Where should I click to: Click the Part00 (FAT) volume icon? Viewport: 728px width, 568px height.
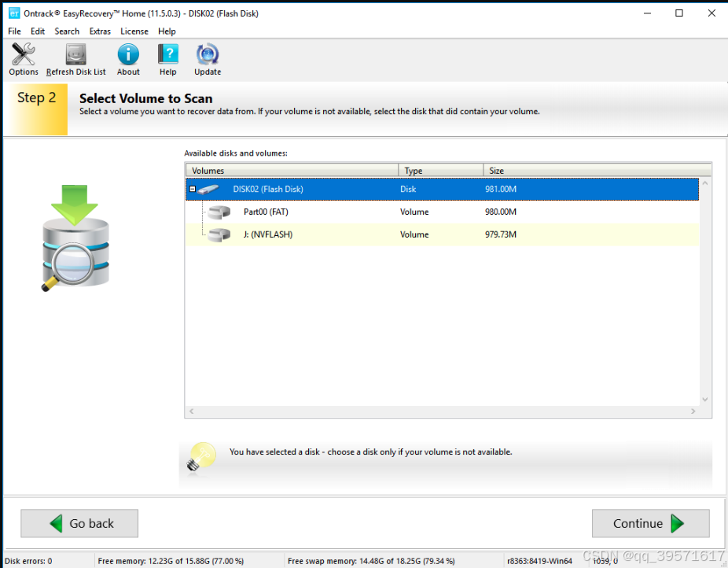click(219, 212)
